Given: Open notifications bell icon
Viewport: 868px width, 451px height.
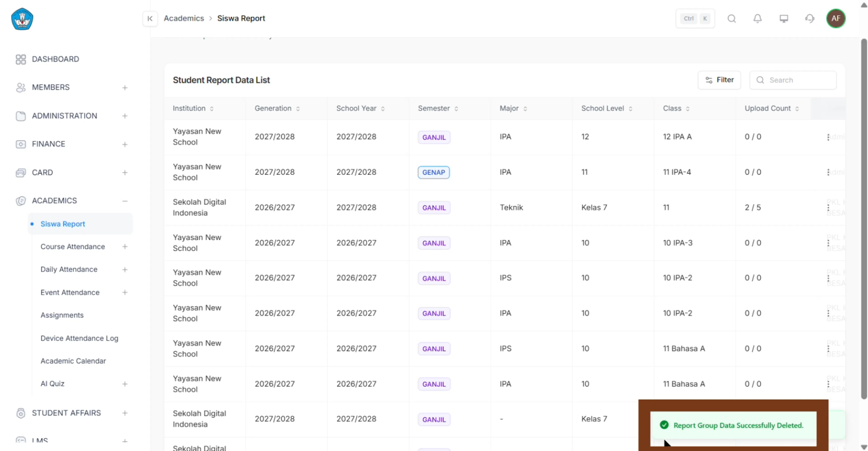Looking at the screenshot, I should (757, 19).
